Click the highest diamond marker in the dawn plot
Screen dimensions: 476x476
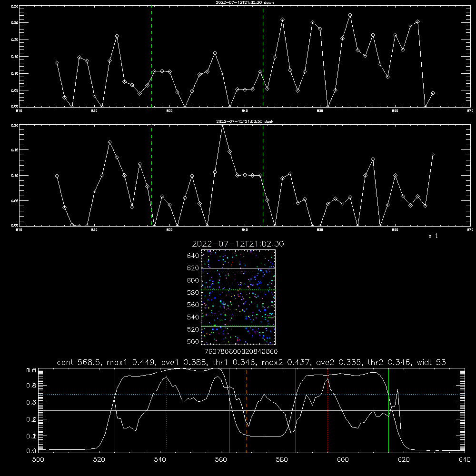click(x=350, y=15)
